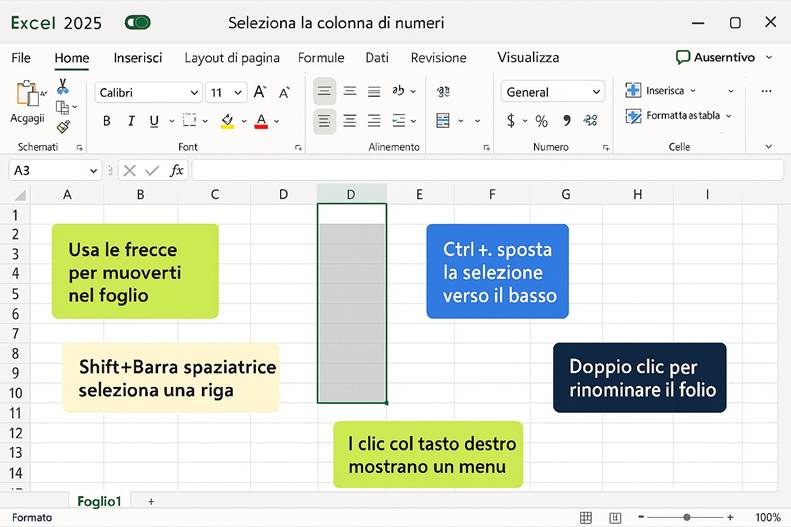Select the Home ribbon tab

pyautogui.click(x=72, y=58)
